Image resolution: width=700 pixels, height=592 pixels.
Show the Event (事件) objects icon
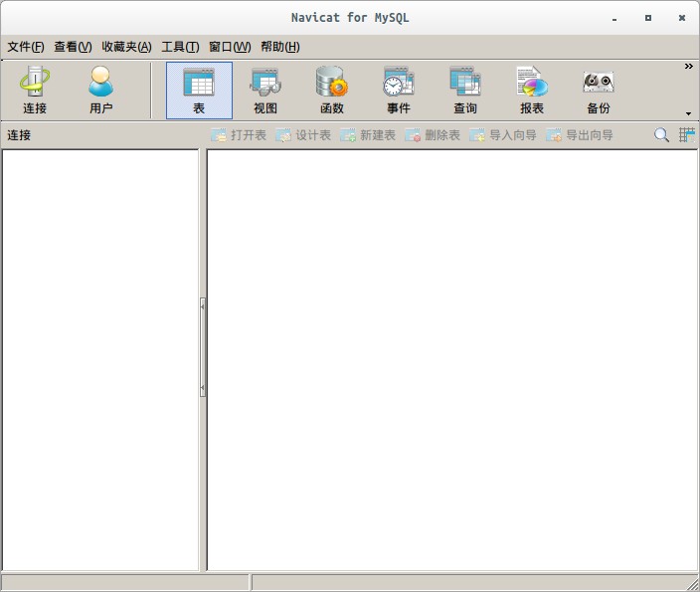click(399, 91)
